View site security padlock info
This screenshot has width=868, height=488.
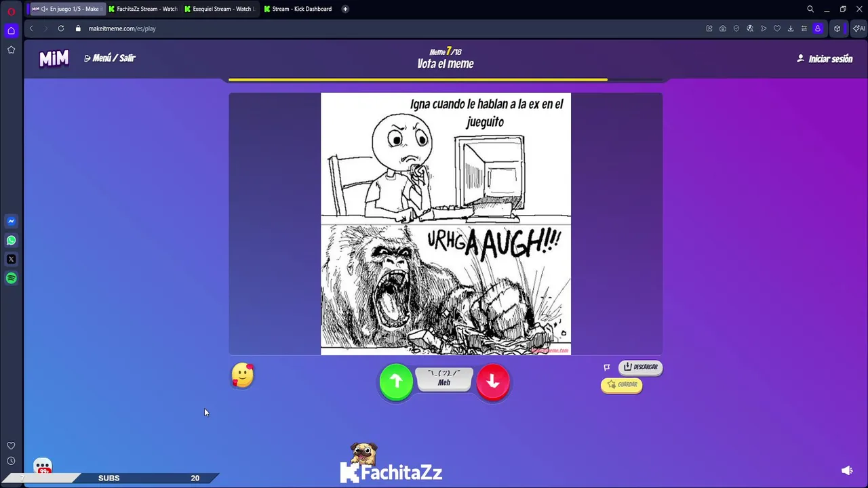pos(78,28)
